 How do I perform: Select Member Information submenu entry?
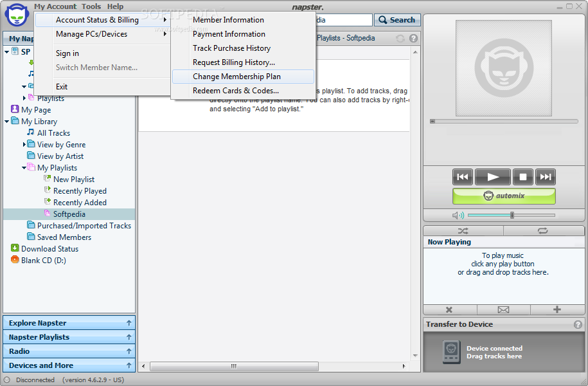pos(243,20)
